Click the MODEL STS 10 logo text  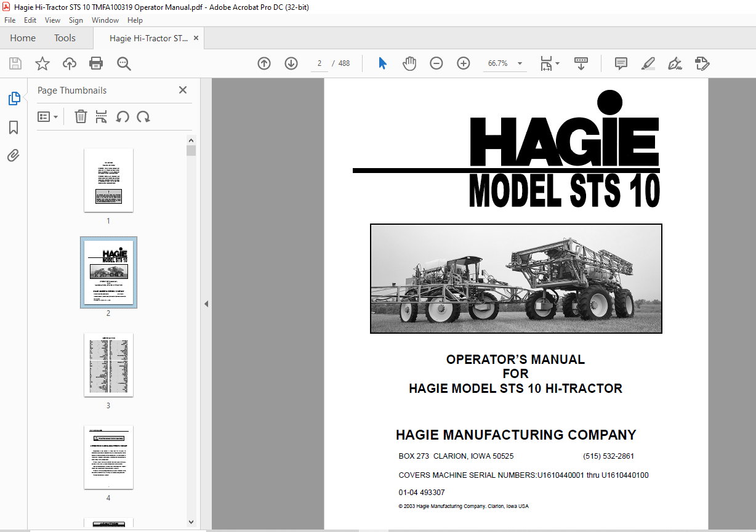565,191
